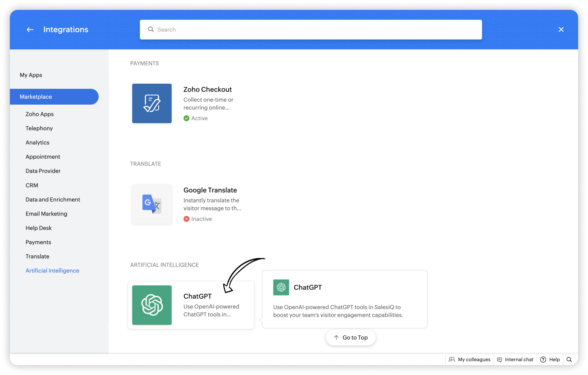Click tooltip text 'boost your team's visitor engagement'
This screenshot has height=375, width=588.
[337, 315]
